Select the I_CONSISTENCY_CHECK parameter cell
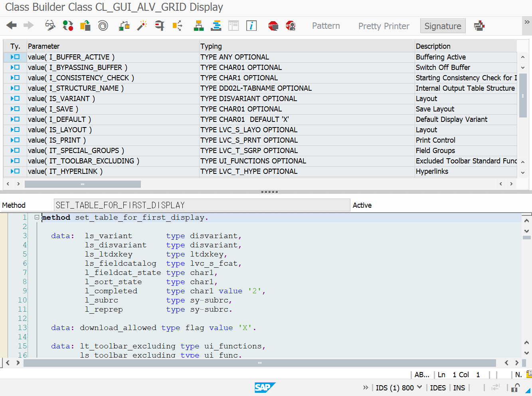 click(113, 78)
